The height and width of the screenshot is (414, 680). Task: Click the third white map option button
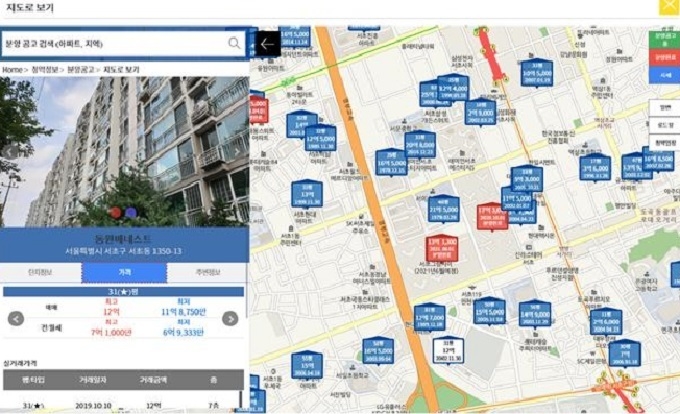click(x=664, y=142)
